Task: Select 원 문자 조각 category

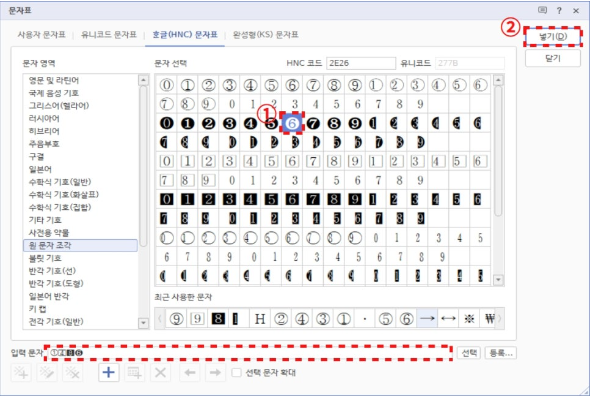Action: pos(81,245)
